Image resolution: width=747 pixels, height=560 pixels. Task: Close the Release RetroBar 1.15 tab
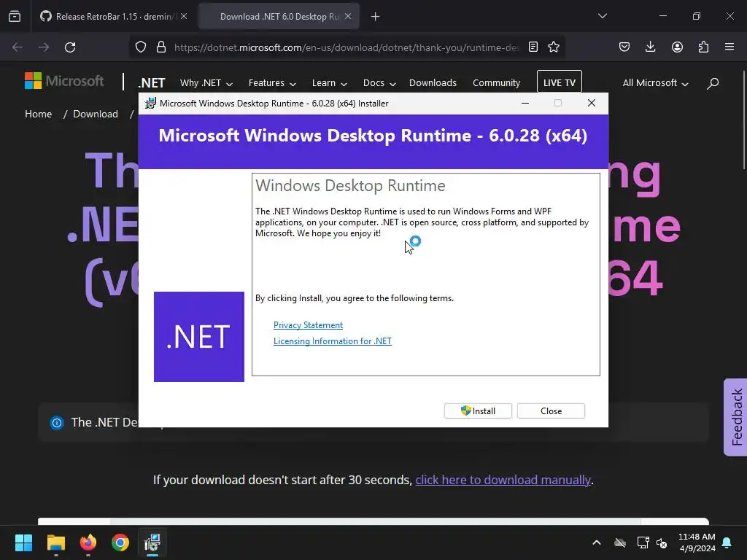pos(184,16)
